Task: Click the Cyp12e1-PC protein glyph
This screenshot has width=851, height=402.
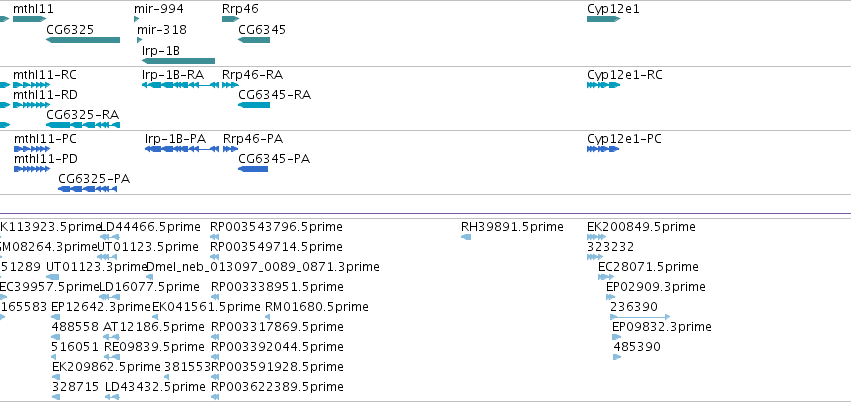Action: pyautogui.click(x=603, y=149)
